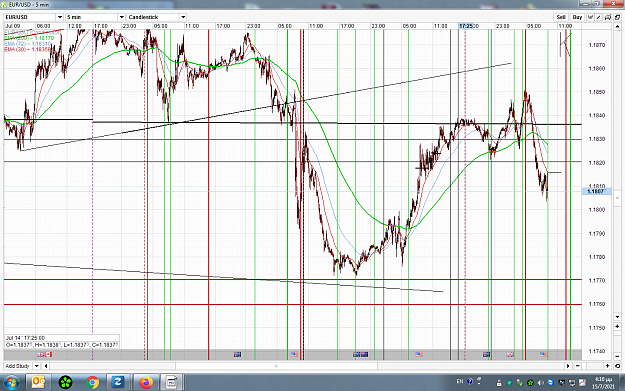Open the green flower taskbar app
The height and width of the screenshot is (391, 625).
tap(65, 383)
